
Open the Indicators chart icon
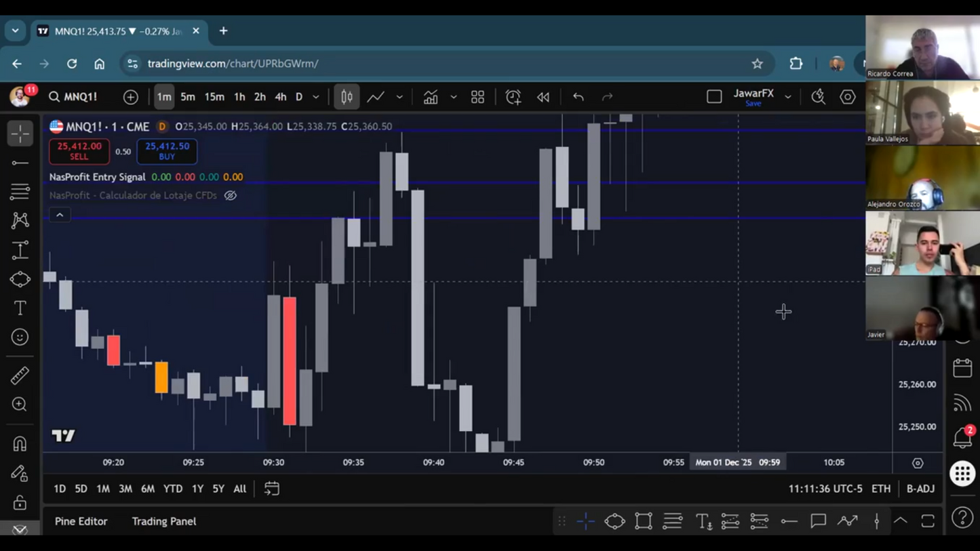point(431,97)
